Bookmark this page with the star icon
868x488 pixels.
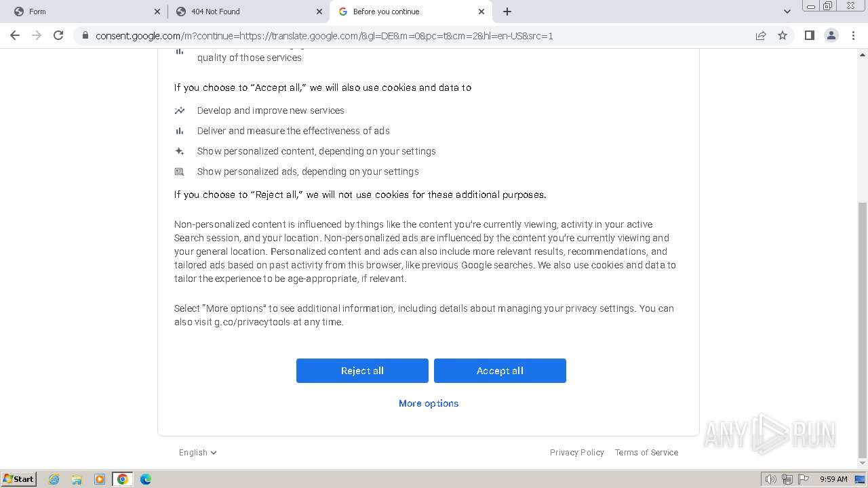tap(783, 35)
